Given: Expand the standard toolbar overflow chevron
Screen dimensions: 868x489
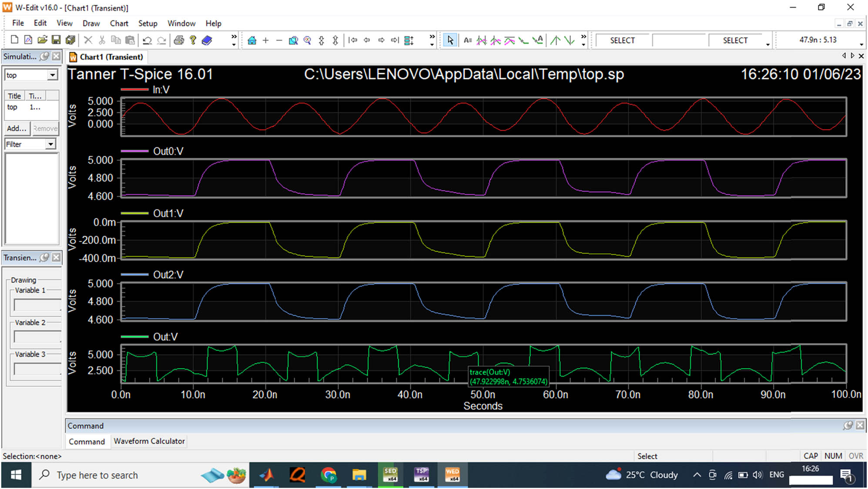Looking at the screenshot, I should click(234, 37).
